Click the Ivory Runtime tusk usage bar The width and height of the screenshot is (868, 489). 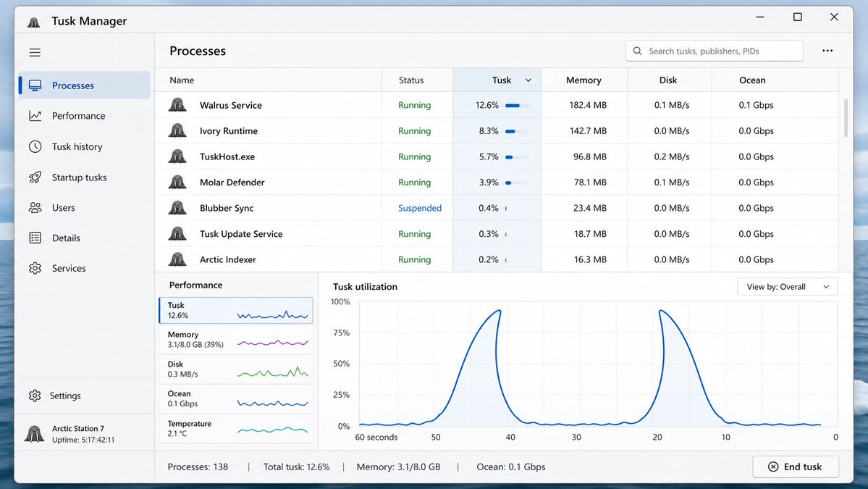click(517, 131)
